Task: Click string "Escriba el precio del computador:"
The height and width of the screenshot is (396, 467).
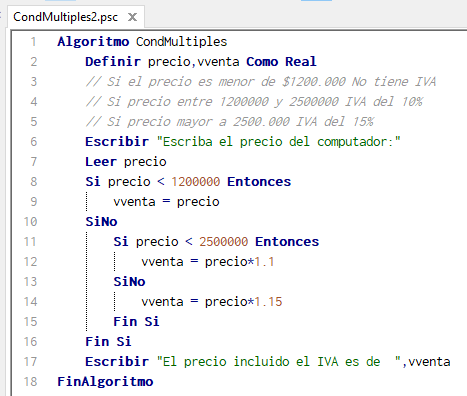Action: [x=279, y=142]
